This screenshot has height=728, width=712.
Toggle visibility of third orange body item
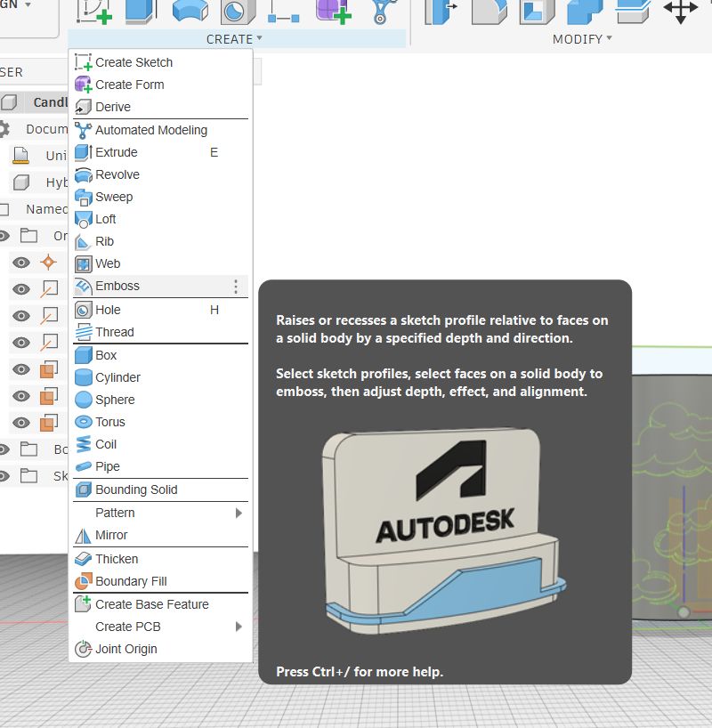click(x=20, y=423)
